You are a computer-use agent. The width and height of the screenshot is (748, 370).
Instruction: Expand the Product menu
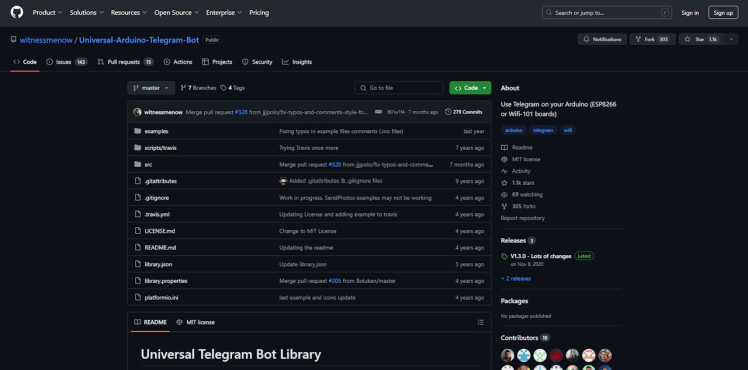click(47, 13)
